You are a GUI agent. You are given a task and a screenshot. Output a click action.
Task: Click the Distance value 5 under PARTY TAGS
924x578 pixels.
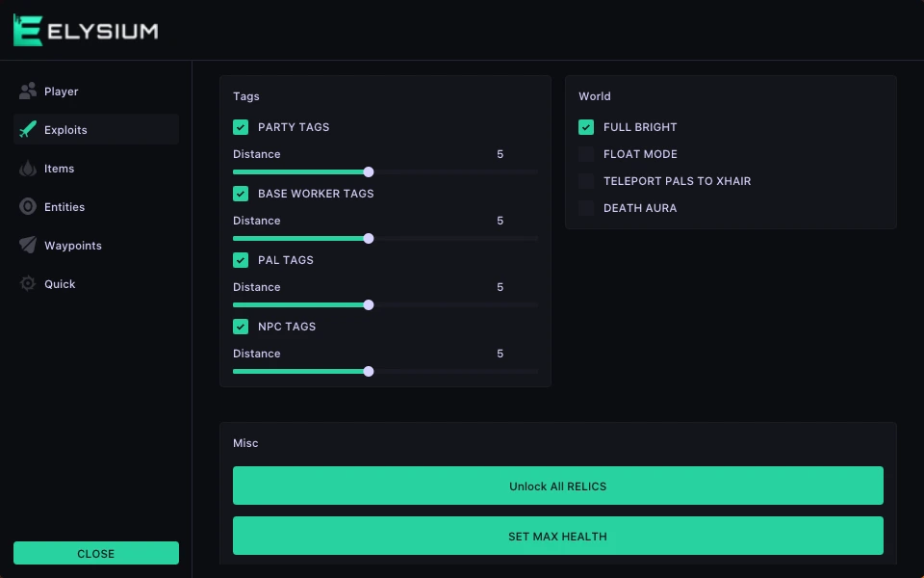click(x=500, y=154)
